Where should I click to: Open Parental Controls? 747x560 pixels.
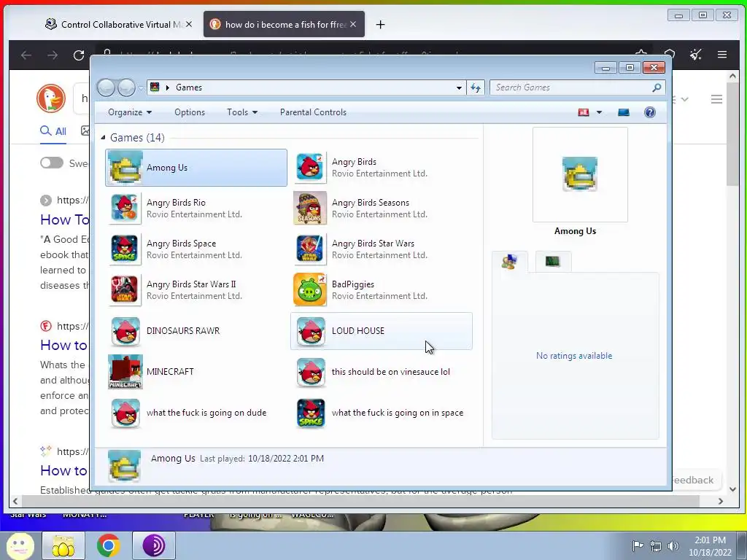[313, 112]
